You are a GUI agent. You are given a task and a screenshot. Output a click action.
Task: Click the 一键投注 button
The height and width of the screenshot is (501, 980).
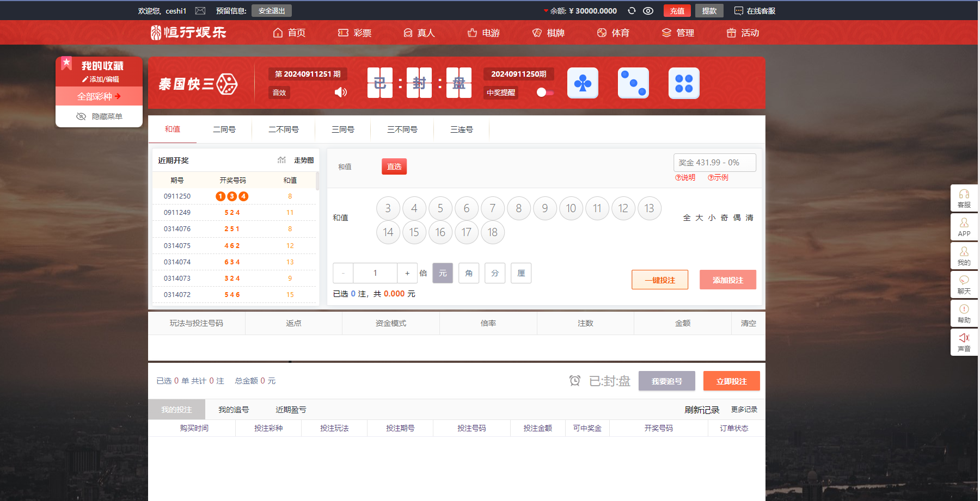(660, 280)
